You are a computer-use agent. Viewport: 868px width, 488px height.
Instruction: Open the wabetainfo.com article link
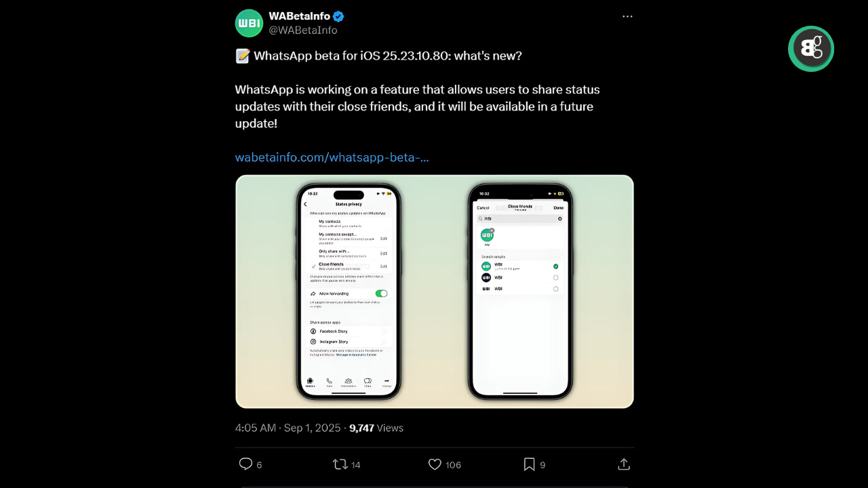332,157
